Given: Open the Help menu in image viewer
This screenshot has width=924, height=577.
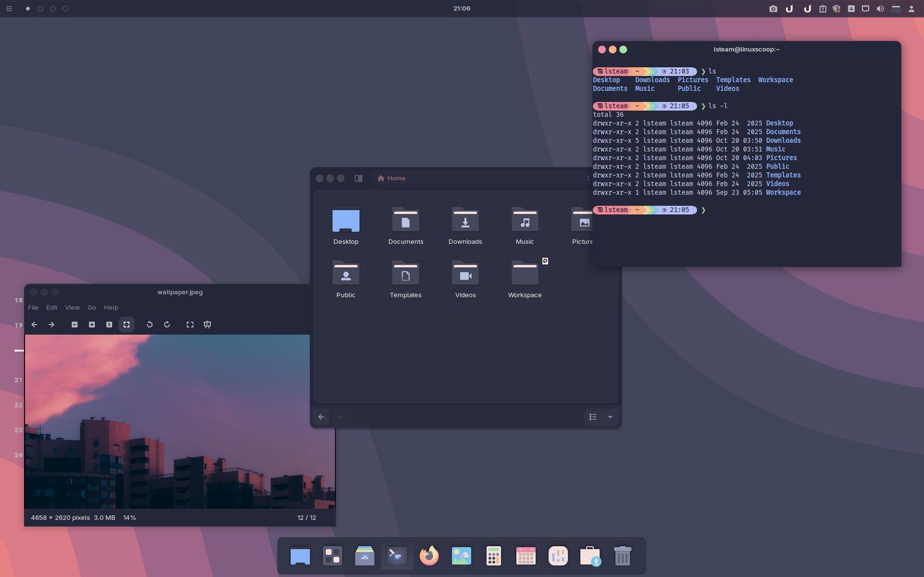Looking at the screenshot, I should click(111, 307).
